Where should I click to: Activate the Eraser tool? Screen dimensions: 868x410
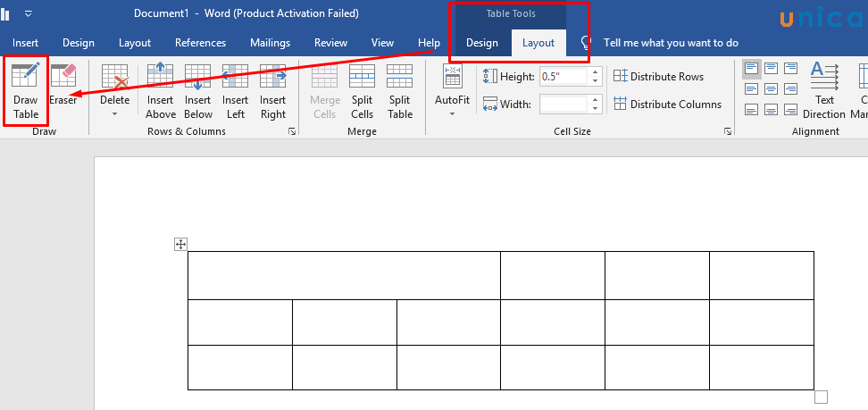coord(63,88)
